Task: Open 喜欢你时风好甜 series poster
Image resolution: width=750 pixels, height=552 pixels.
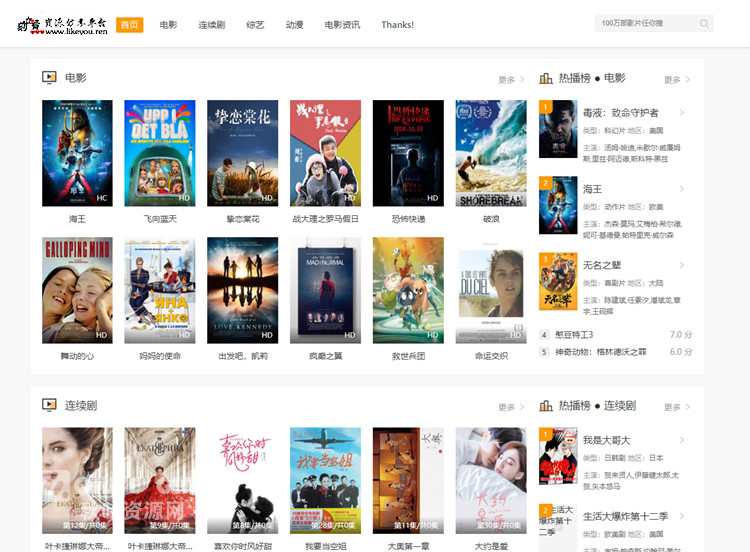Action: point(243,481)
